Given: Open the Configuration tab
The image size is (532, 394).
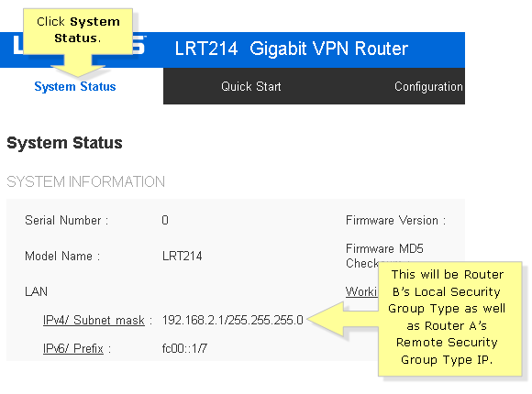Looking at the screenshot, I should 428,86.
